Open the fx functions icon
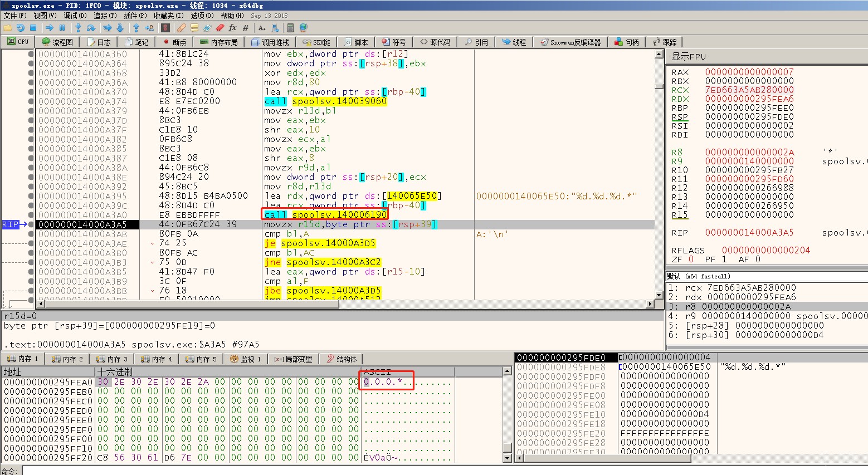Screen dimensions: 868x475 click(x=232, y=28)
